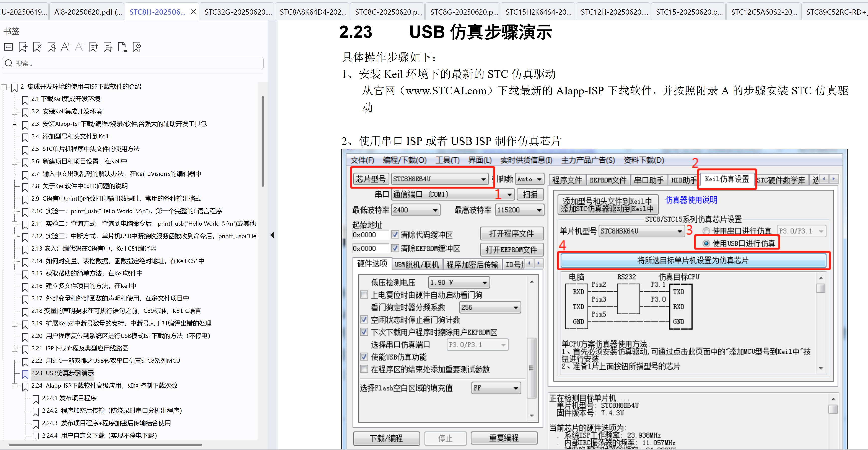Decrease bookmark font size with A- icon
Image resolution: width=868 pixels, height=450 pixels.
point(79,47)
